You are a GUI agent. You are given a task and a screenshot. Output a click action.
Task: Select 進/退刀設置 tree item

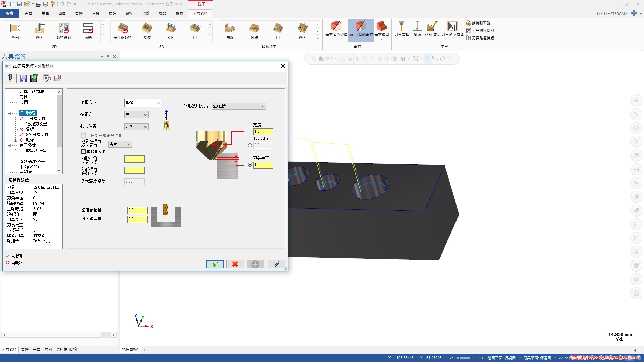36,124
